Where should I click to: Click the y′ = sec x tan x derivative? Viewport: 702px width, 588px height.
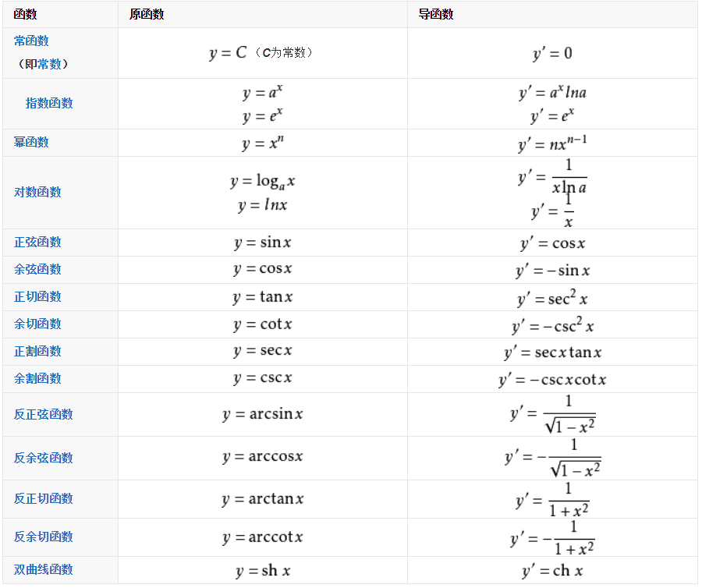tap(552, 352)
